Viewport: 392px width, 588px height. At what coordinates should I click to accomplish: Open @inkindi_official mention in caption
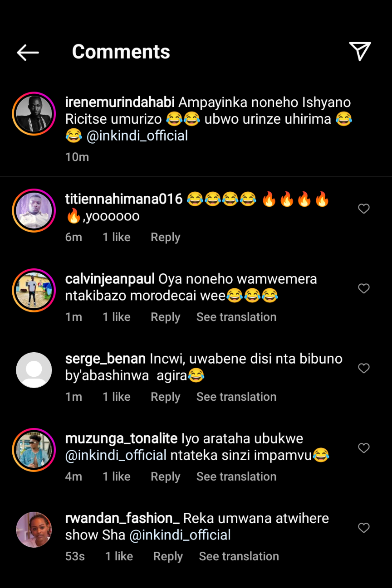(137, 136)
